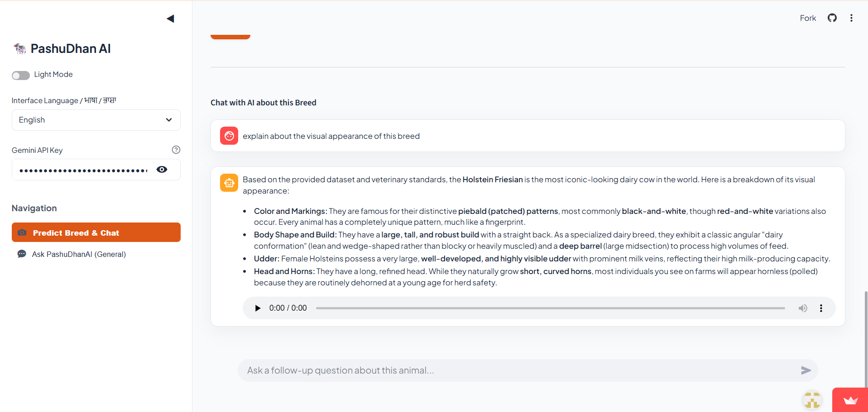Open the GitHub repository icon

pos(832,18)
